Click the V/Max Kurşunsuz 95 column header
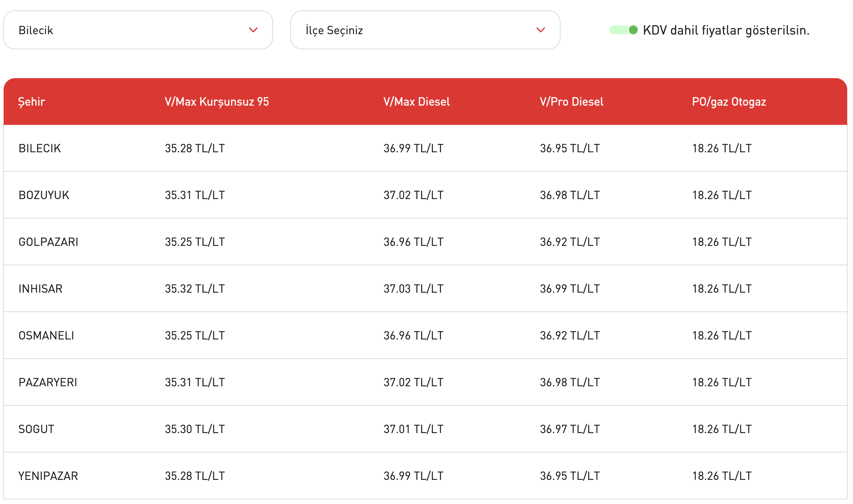The image size is (853, 504). tap(217, 102)
